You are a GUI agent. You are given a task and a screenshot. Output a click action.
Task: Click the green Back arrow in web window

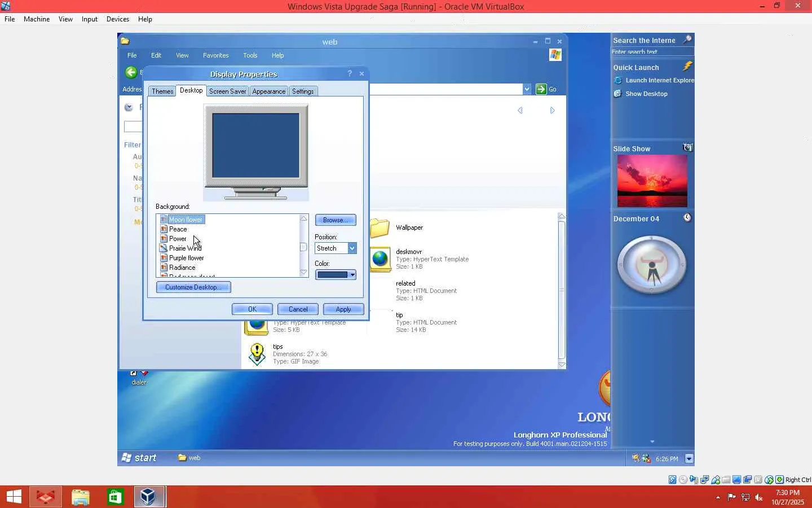pyautogui.click(x=131, y=72)
